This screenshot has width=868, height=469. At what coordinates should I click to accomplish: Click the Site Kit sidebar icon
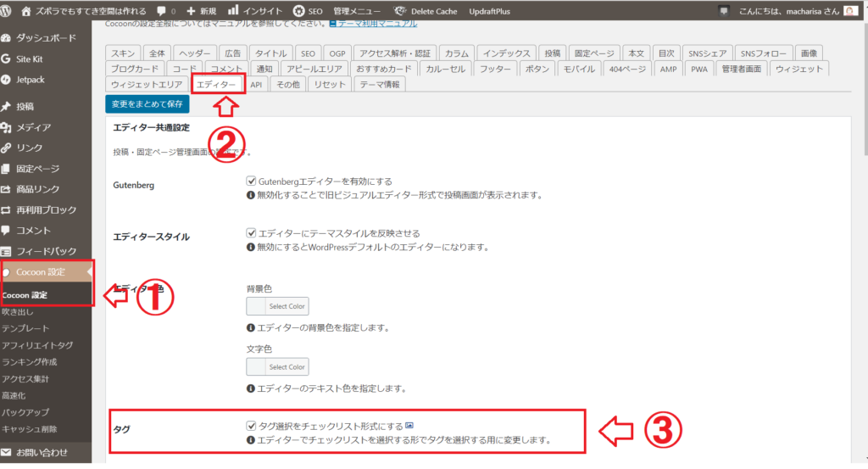point(8,59)
